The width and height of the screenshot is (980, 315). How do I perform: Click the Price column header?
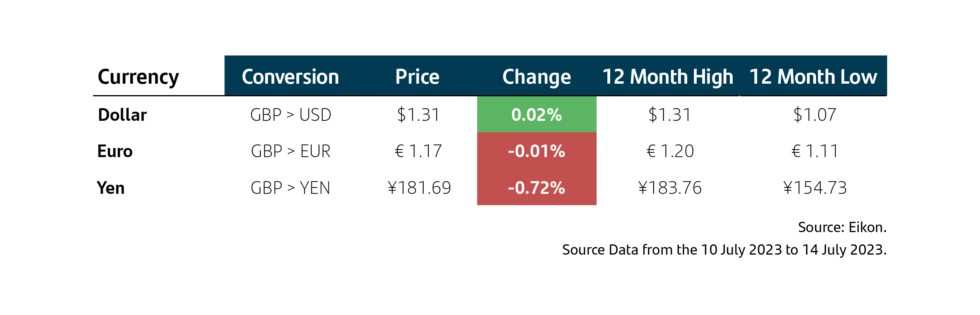tap(417, 77)
